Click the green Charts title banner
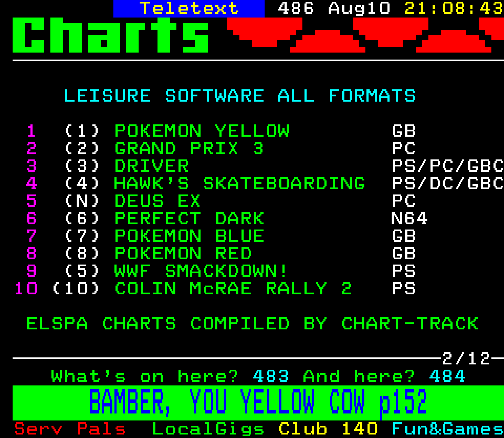The image size is (504, 438). coord(111,35)
